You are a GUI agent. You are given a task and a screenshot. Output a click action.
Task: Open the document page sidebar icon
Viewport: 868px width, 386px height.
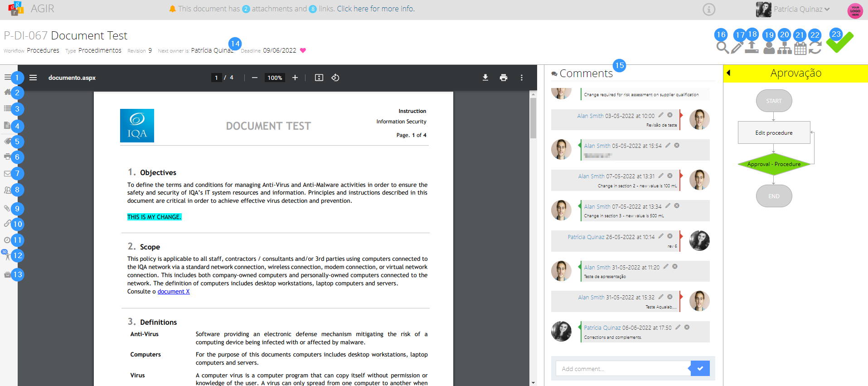click(x=7, y=125)
